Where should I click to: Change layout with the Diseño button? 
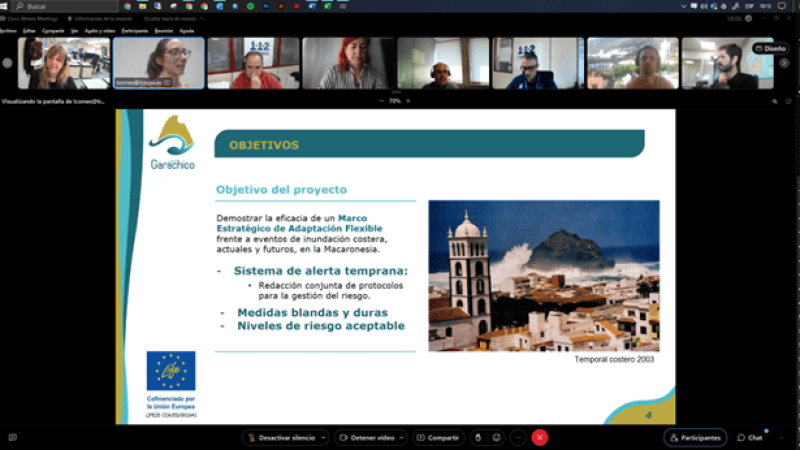pyautogui.click(x=770, y=48)
